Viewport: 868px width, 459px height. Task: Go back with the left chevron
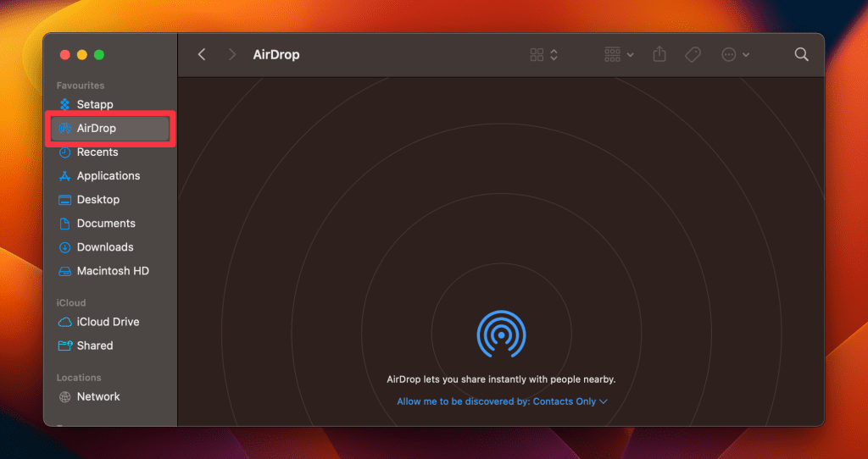click(202, 54)
